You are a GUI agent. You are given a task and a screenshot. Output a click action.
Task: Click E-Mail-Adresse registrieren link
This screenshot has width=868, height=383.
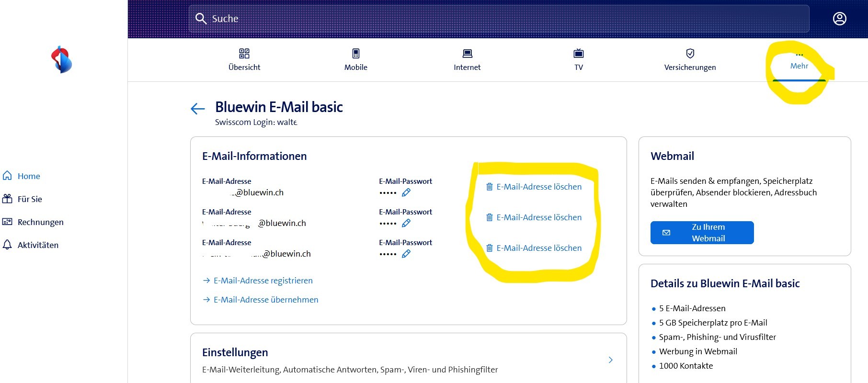coord(263,281)
